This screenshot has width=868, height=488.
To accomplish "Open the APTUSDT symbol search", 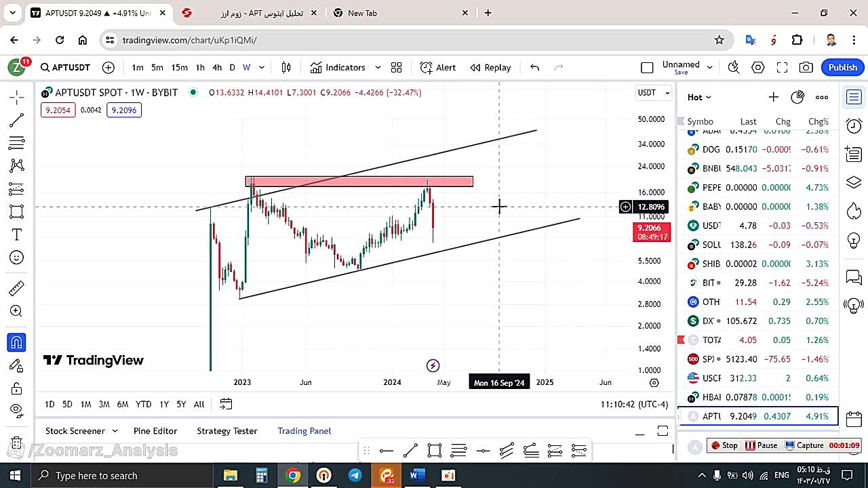I will click(65, 67).
